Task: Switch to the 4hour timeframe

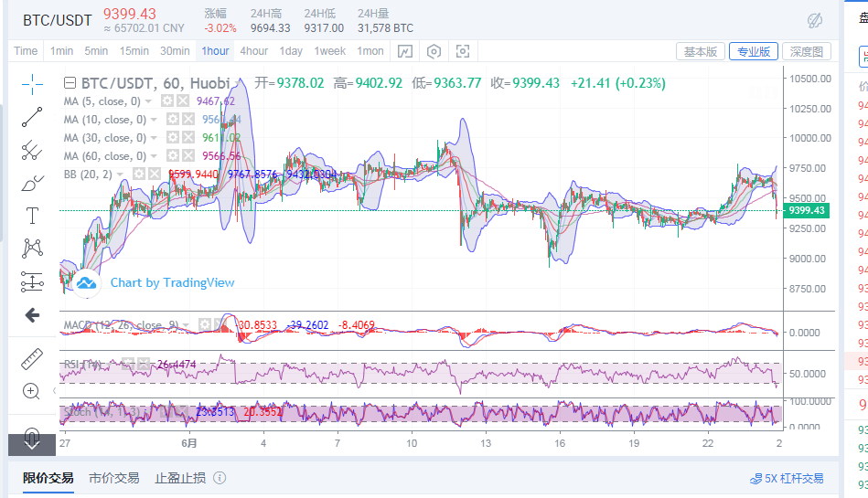Action: point(253,51)
